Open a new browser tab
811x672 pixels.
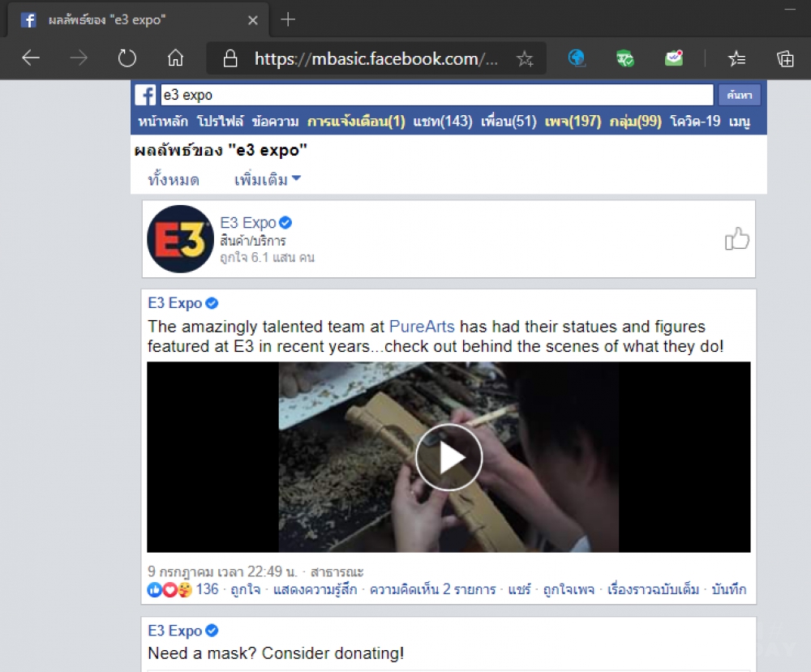tap(288, 19)
